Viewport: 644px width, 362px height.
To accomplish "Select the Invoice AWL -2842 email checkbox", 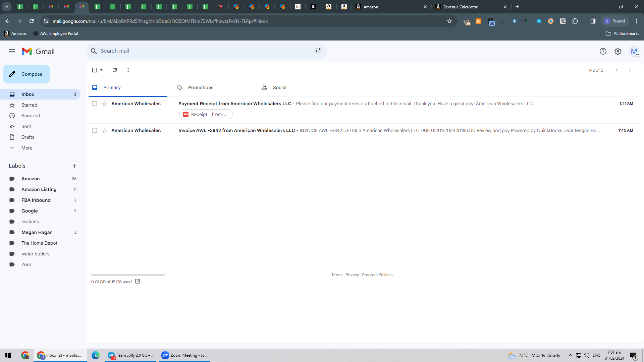I will [x=95, y=130].
